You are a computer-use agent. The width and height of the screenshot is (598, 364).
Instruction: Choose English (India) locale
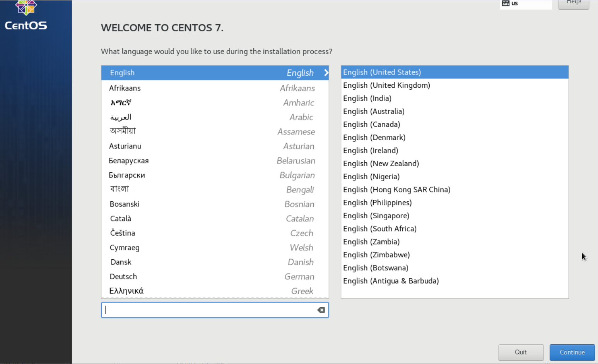pos(454,99)
